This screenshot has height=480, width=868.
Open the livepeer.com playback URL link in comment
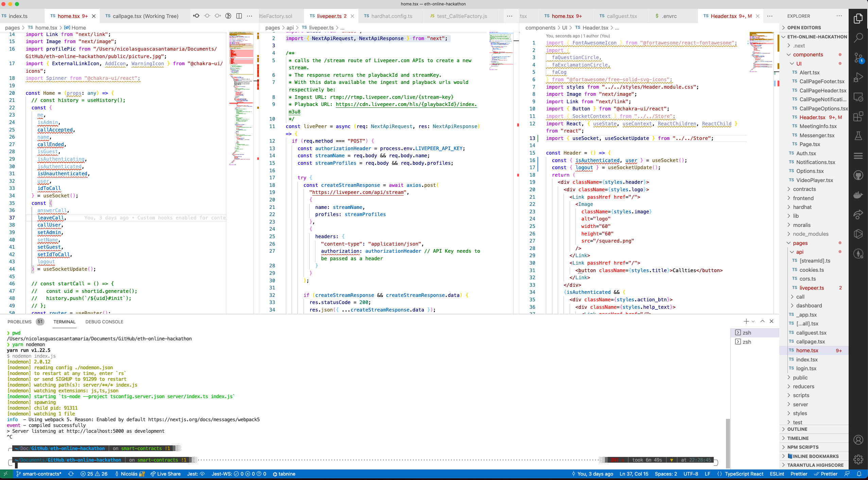point(406,104)
